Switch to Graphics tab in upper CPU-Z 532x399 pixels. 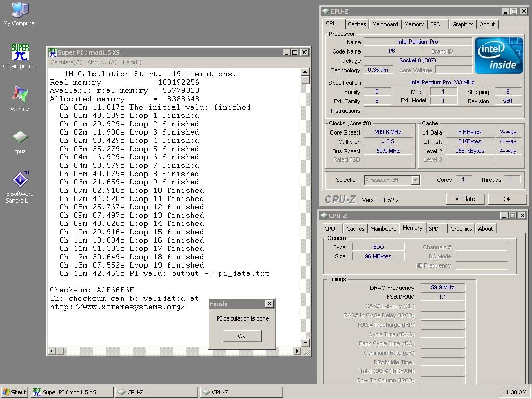(x=462, y=24)
